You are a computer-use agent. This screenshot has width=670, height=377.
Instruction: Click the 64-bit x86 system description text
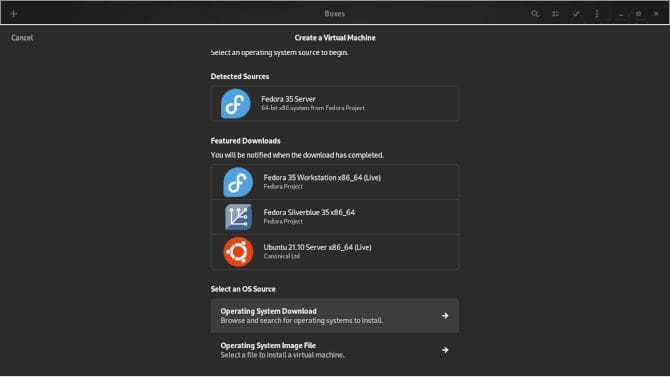pyautogui.click(x=313, y=108)
